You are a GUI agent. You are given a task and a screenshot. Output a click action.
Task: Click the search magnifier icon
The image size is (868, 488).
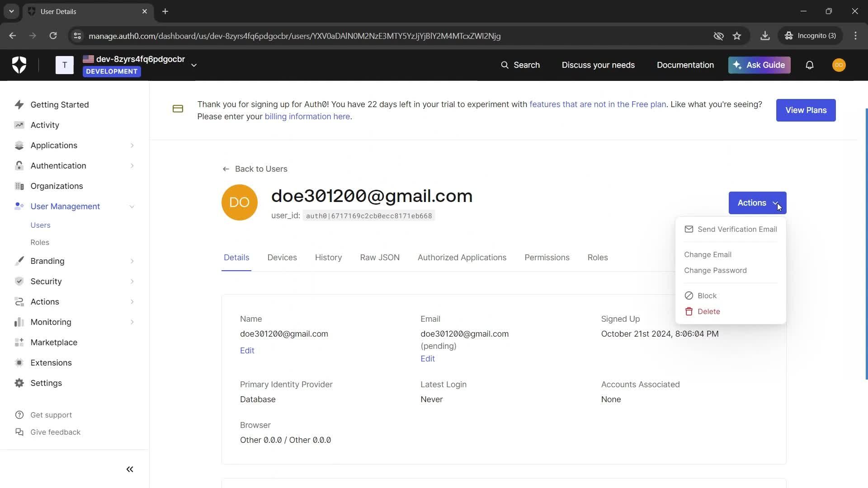pyautogui.click(x=505, y=65)
